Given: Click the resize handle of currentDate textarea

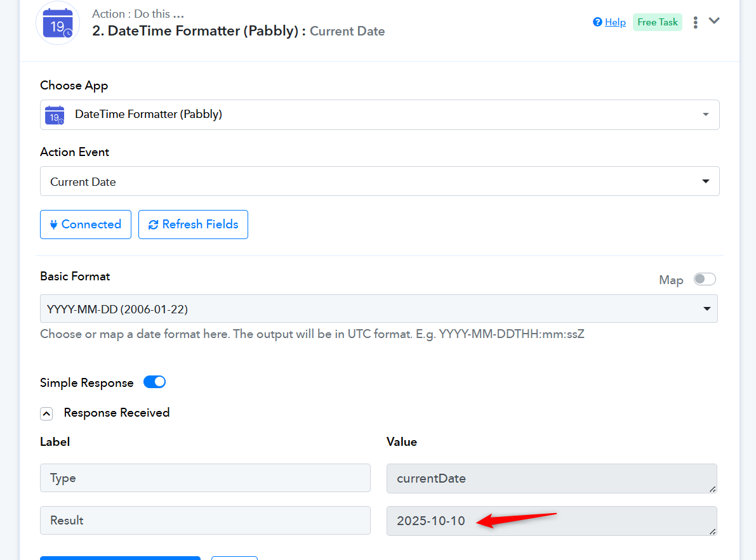Looking at the screenshot, I should [x=713, y=489].
